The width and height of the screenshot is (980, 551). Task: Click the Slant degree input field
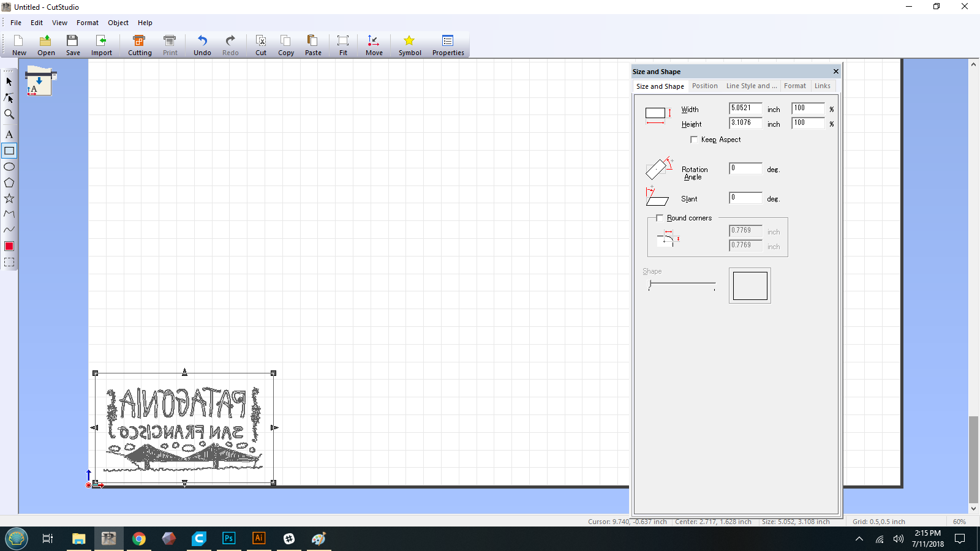click(x=745, y=198)
